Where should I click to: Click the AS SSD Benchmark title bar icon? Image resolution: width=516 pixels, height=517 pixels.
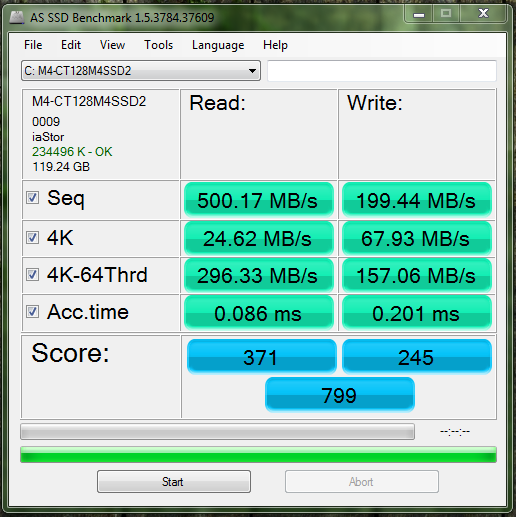click(x=16, y=17)
